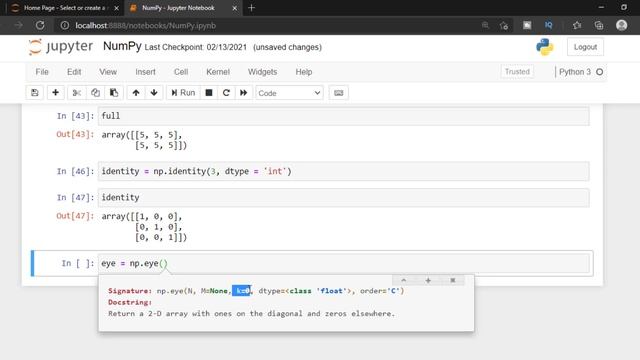The height and width of the screenshot is (360, 640).
Task: Click the Trusted notebook button
Action: coord(517,71)
